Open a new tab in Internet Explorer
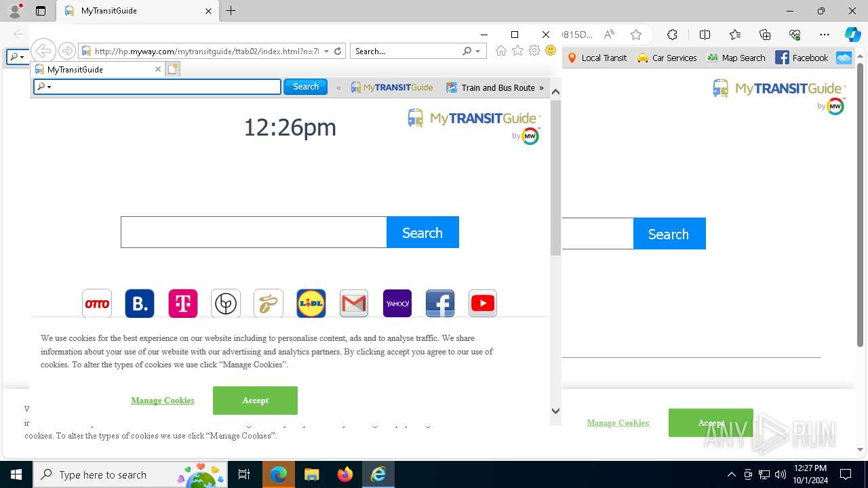868x488 pixels. pyautogui.click(x=173, y=69)
